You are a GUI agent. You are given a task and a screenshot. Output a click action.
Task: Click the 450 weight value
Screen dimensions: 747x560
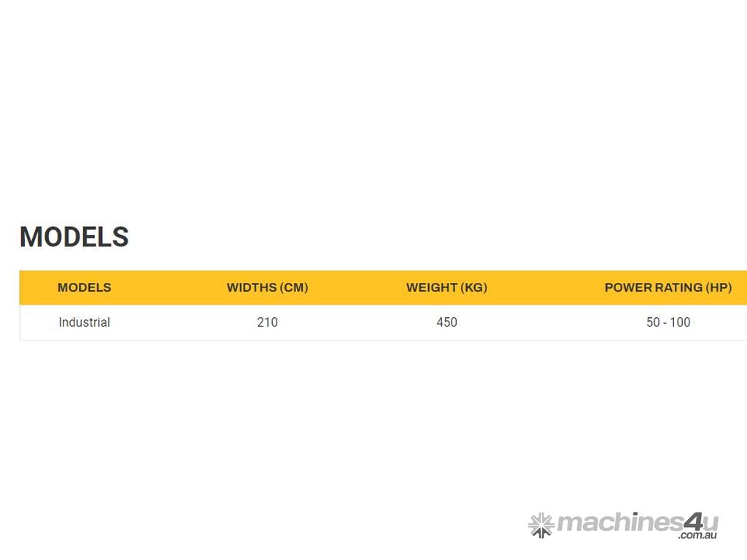[446, 322]
